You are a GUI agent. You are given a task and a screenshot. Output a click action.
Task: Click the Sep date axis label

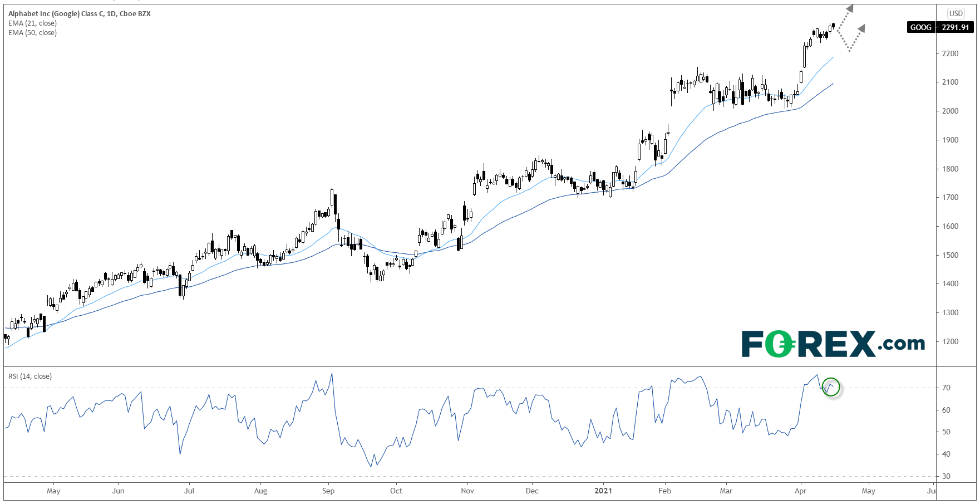click(x=328, y=491)
